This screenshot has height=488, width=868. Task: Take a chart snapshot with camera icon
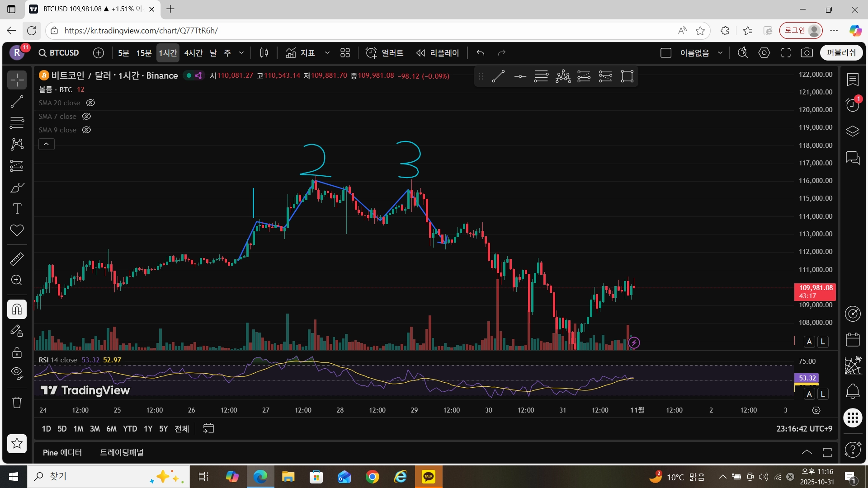pyautogui.click(x=807, y=52)
